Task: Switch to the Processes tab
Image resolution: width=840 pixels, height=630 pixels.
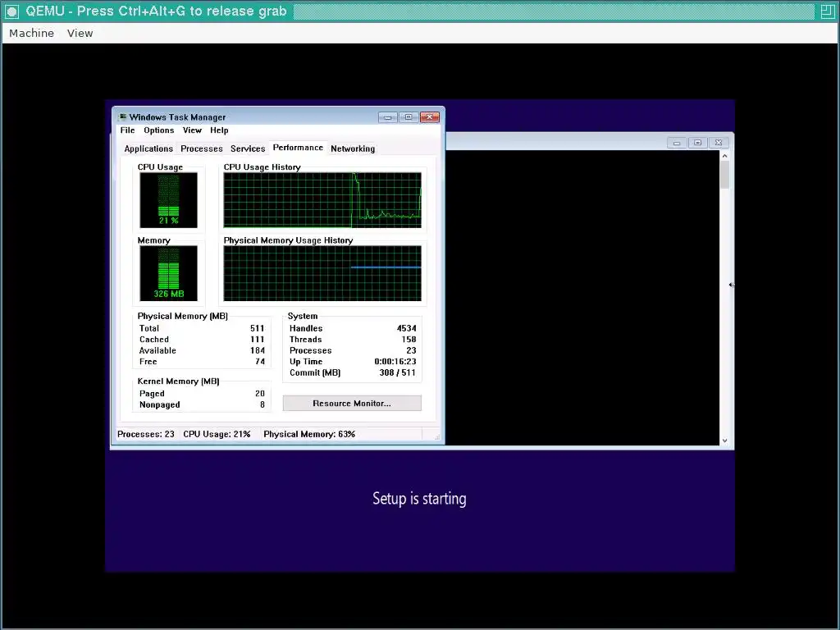Action: (x=202, y=148)
